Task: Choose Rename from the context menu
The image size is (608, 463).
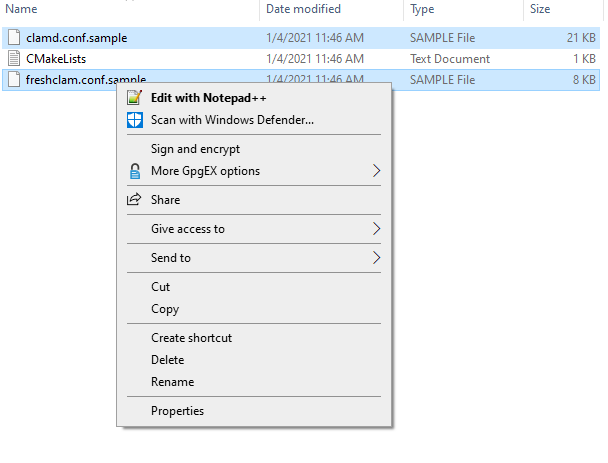Action: 172,382
